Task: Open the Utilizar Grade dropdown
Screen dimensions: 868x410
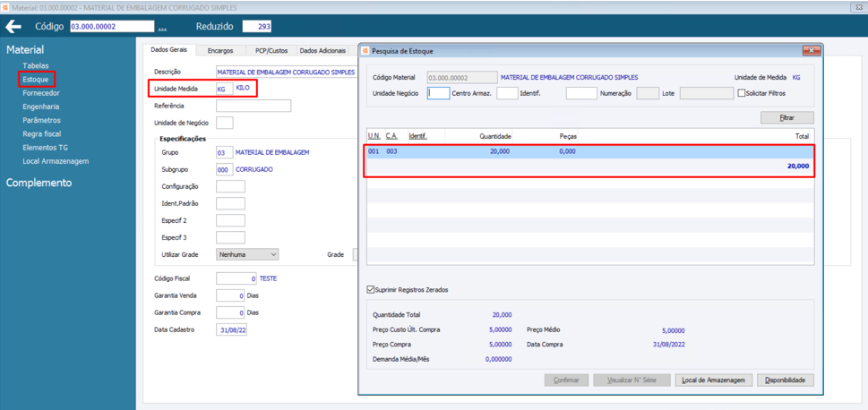Action: point(247,254)
